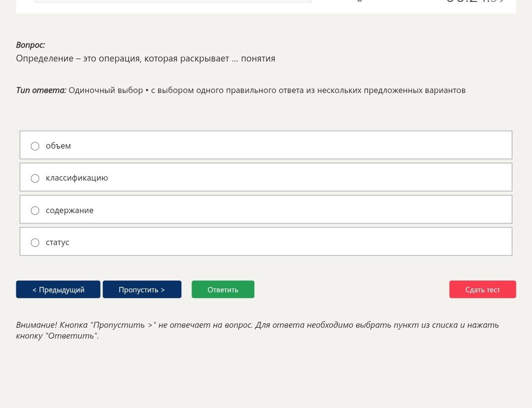Select the radio button for 'объем'

point(35,146)
